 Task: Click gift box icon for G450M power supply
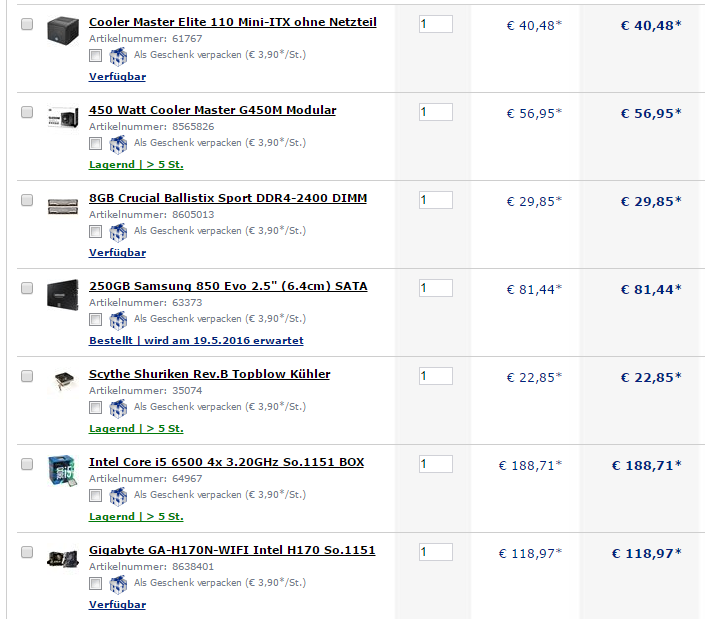118,144
